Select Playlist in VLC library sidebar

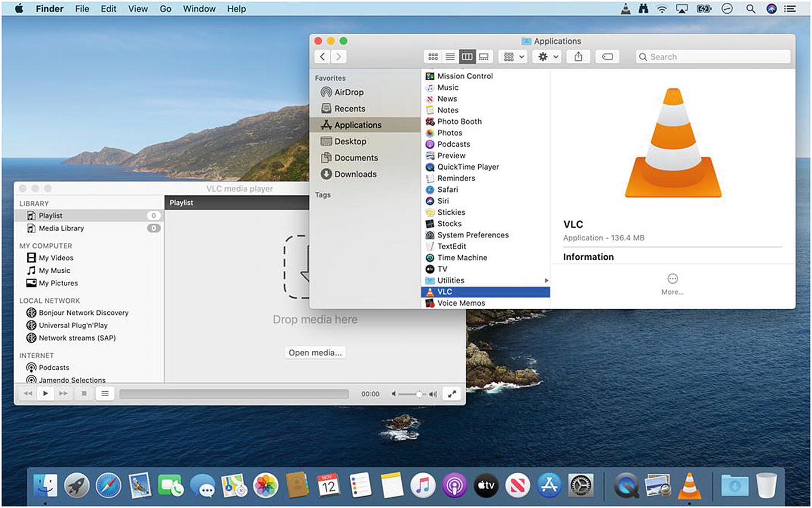click(x=88, y=216)
